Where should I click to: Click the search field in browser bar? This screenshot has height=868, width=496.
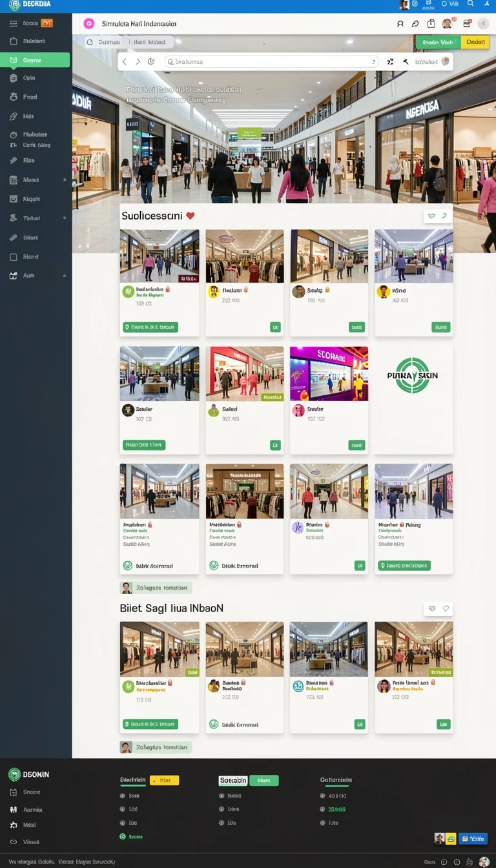(x=271, y=62)
